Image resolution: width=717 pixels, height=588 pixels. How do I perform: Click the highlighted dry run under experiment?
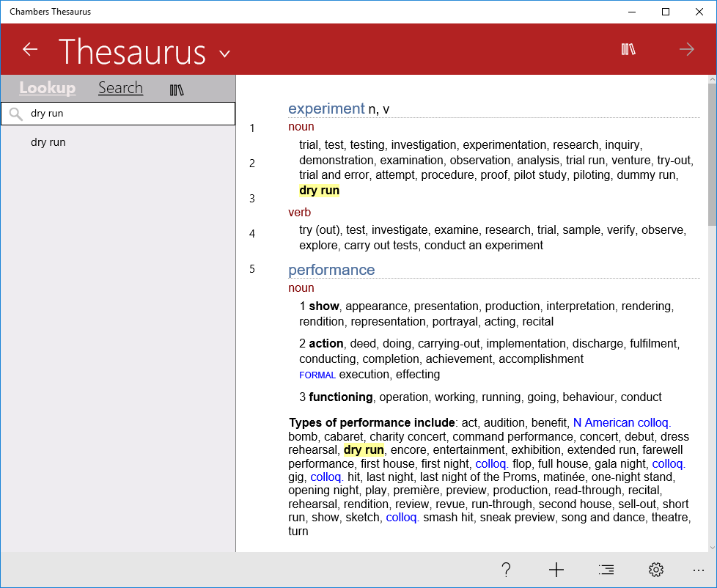pyautogui.click(x=319, y=190)
